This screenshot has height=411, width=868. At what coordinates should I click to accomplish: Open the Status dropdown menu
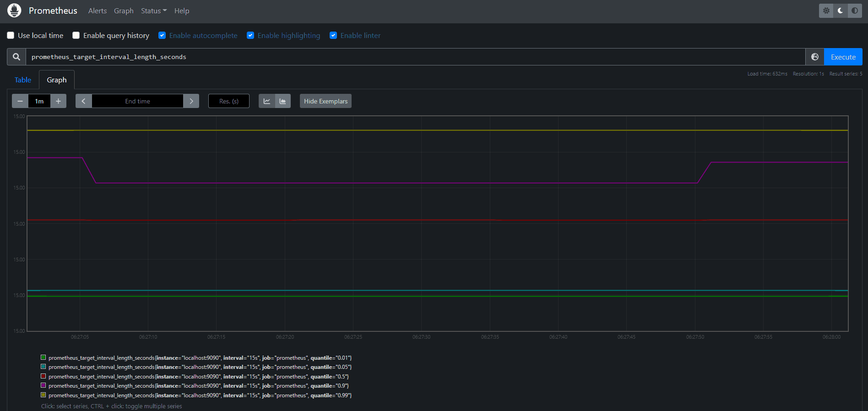coord(154,11)
